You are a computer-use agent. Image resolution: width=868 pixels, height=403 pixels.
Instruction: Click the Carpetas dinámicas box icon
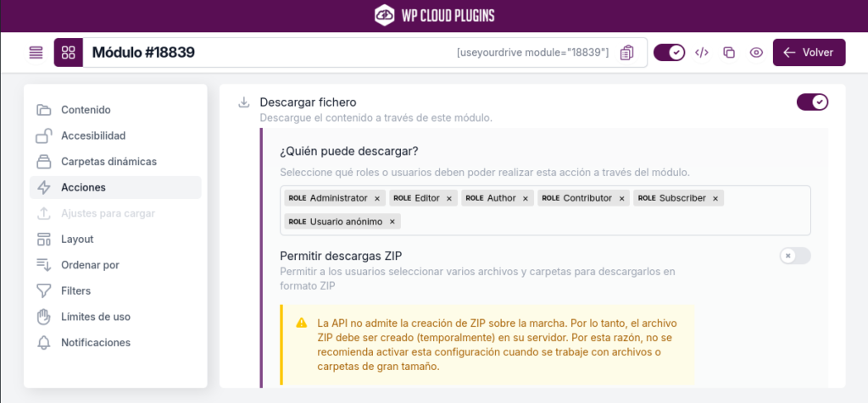coord(44,162)
